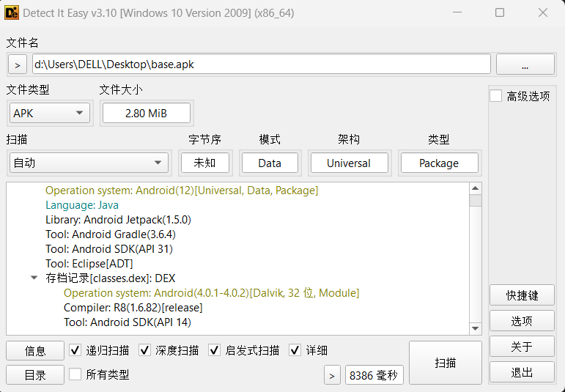Uncheck the 详细 checkbox
The width and height of the screenshot is (565, 392).
pyautogui.click(x=295, y=350)
